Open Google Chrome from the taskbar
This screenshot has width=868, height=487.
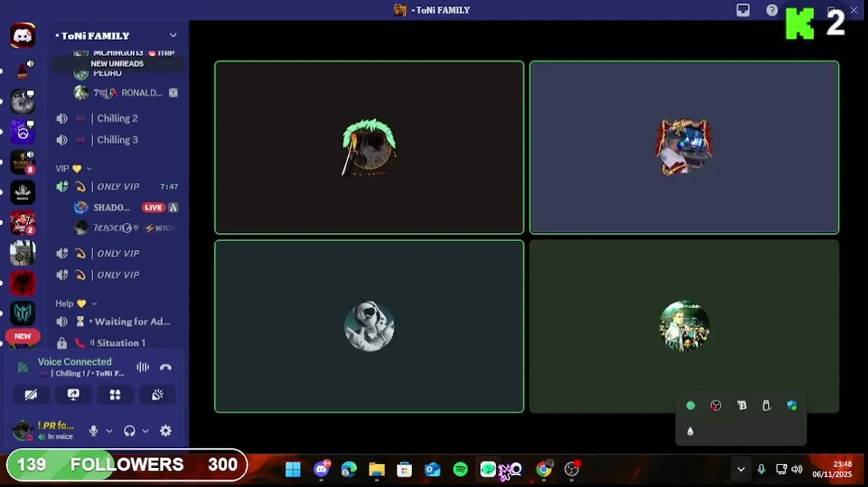coord(544,469)
